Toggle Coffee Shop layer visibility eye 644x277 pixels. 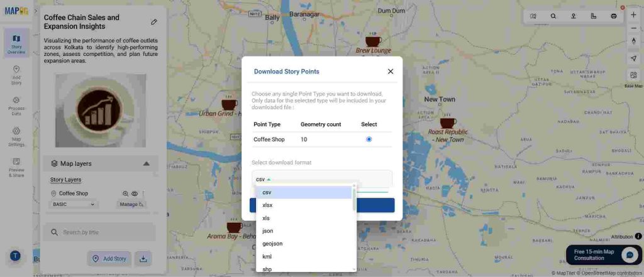tap(135, 193)
